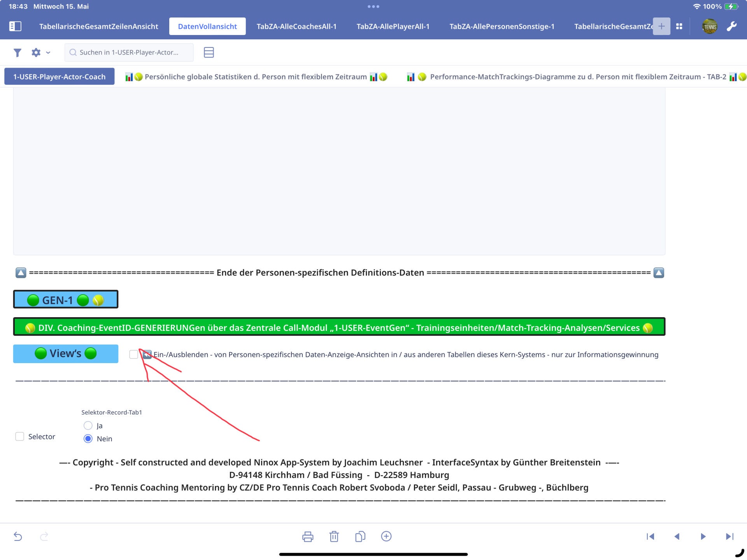Enable the Selector checkbox
Screen dimensions: 747x560
pos(20,437)
